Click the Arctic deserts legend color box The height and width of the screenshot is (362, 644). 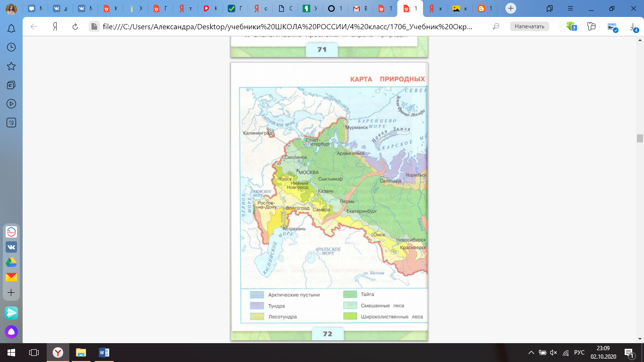coord(257,295)
